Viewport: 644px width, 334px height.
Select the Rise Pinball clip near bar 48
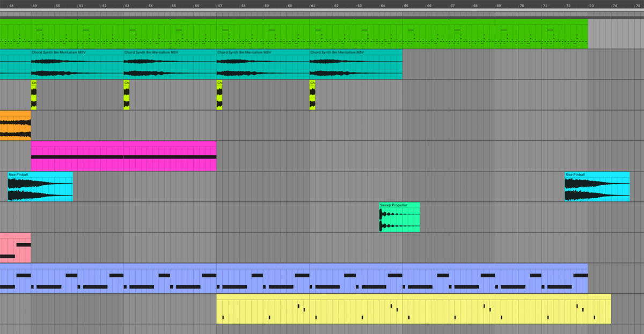click(x=40, y=187)
